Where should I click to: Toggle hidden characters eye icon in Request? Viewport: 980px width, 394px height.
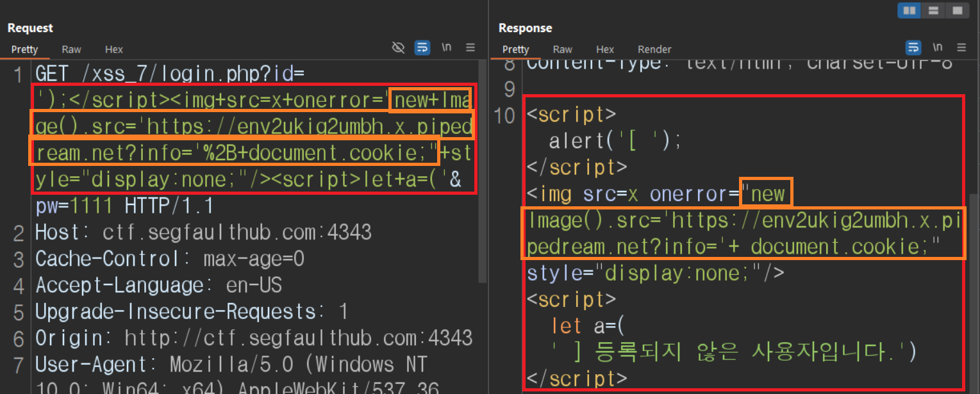point(399,47)
